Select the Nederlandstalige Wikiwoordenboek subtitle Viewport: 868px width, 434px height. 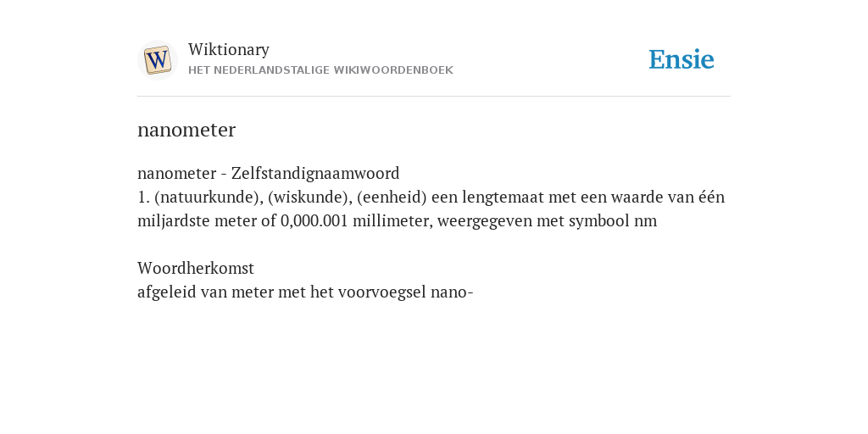pos(320,70)
